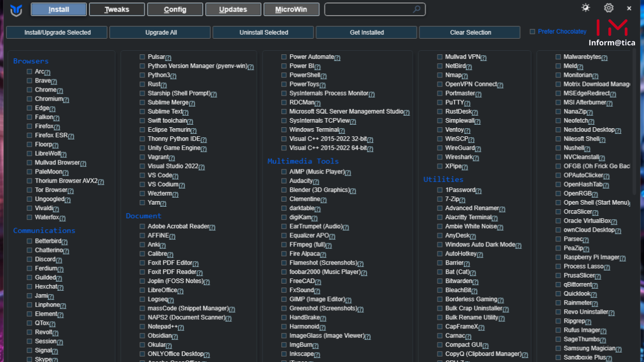
Task: Click the Communications category heading
Action: coord(44,230)
